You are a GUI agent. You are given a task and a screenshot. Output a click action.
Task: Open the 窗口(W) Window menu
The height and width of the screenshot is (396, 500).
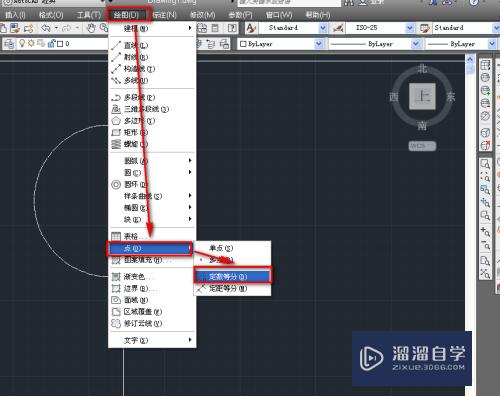[279, 15]
